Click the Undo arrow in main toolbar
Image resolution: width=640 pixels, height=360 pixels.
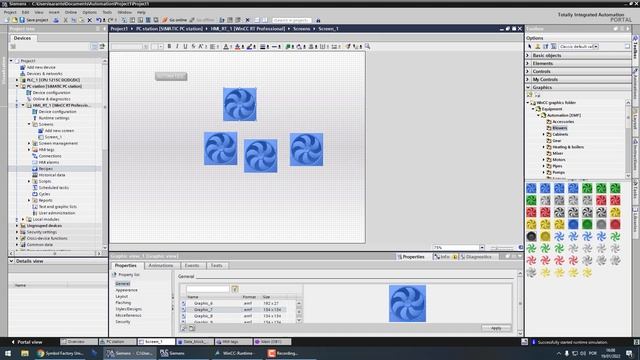coord(98,20)
